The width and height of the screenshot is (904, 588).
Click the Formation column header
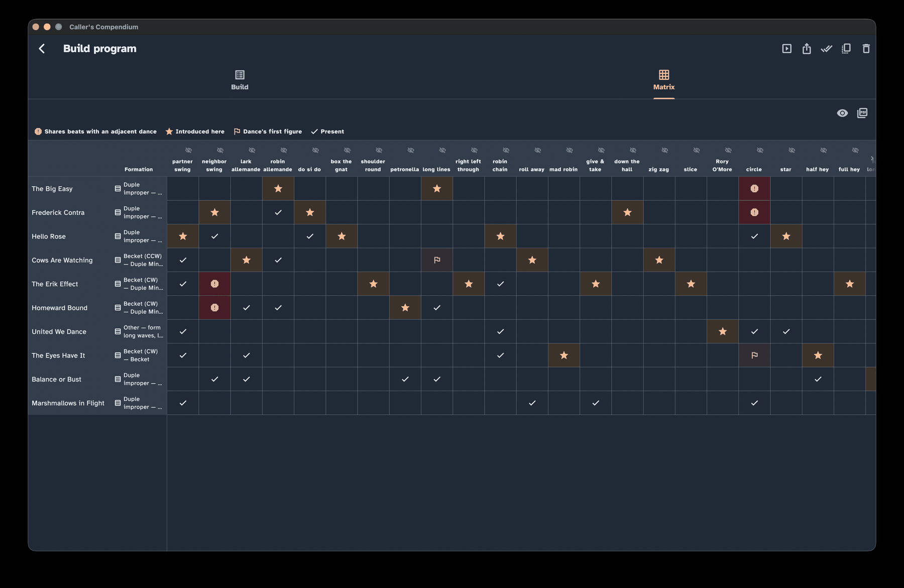click(x=139, y=170)
